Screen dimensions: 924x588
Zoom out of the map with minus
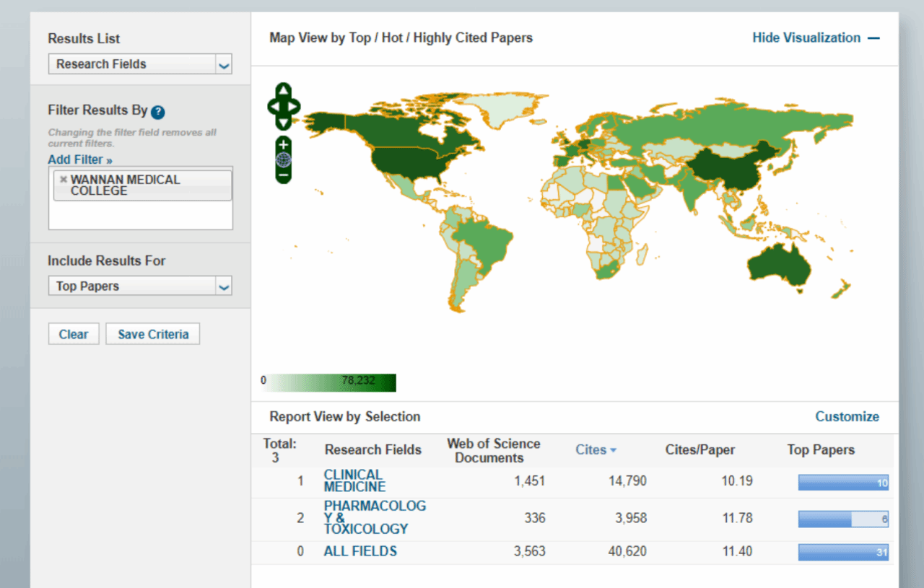(284, 175)
